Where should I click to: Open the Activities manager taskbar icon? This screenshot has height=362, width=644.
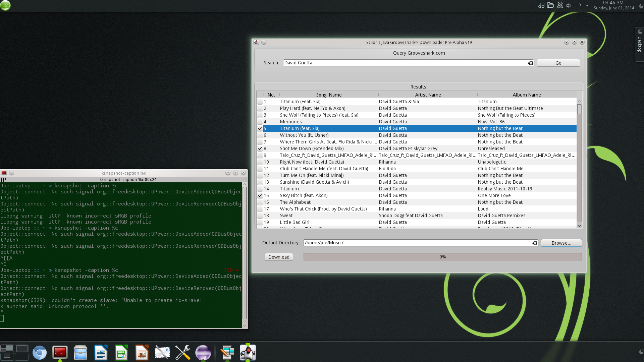pyautogui.click(x=227, y=353)
